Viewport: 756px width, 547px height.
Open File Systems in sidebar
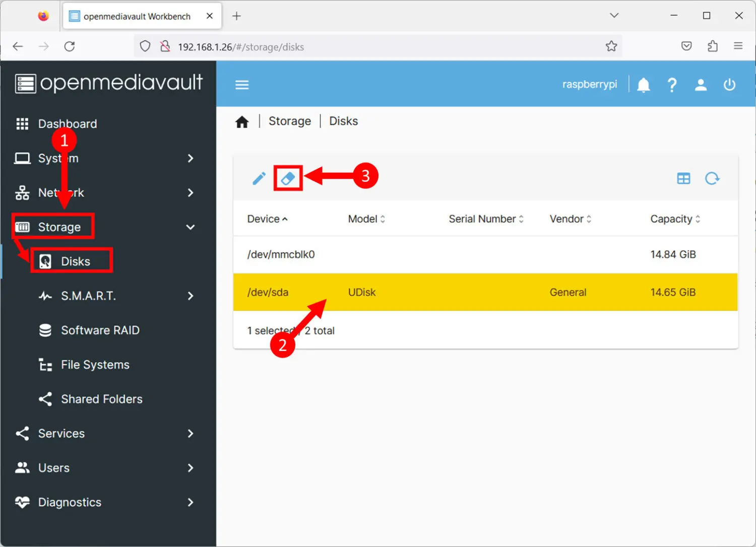pos(95,365)
